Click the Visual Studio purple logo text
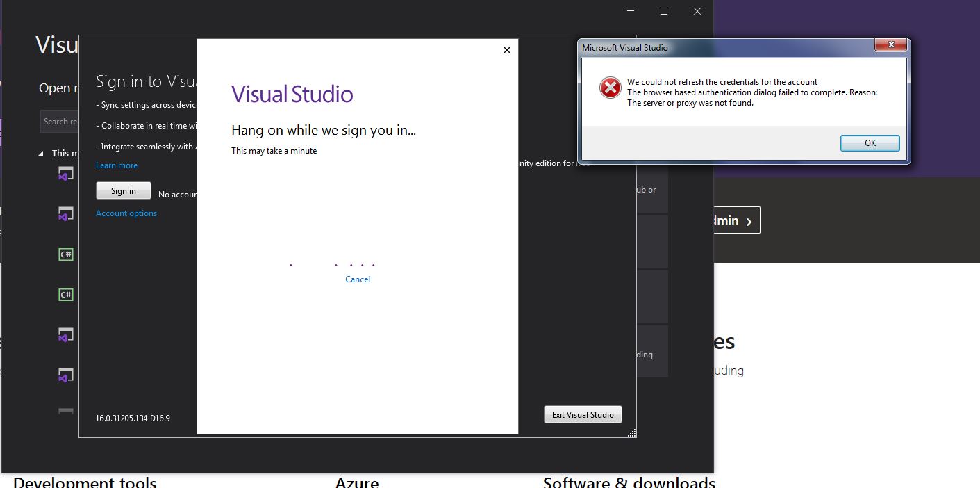 pos(292,94)
